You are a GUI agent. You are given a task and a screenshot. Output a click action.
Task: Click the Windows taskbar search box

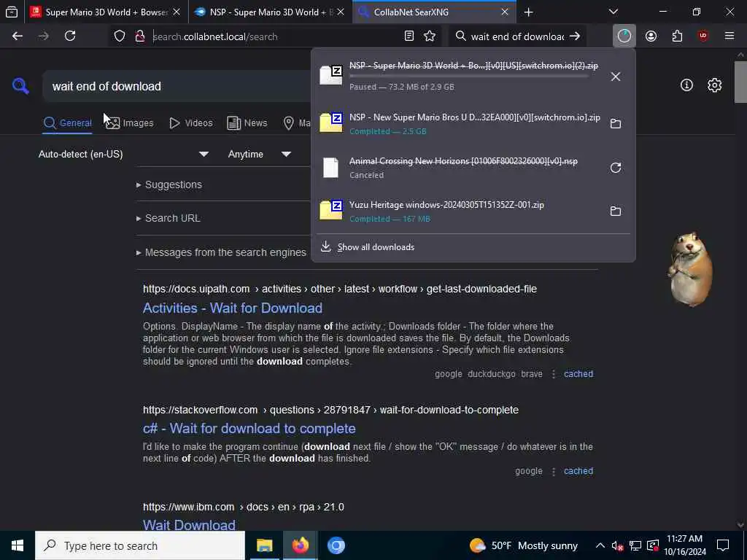[139, 545]
